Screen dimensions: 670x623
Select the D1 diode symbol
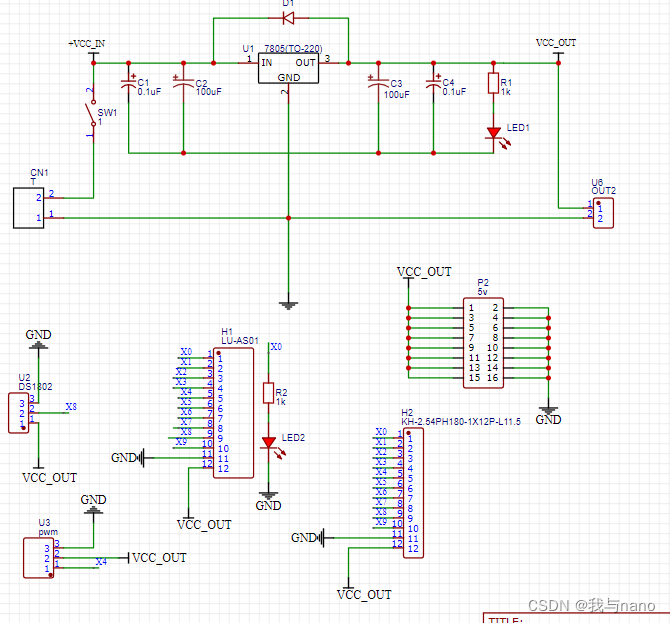(x=288, y=18)
